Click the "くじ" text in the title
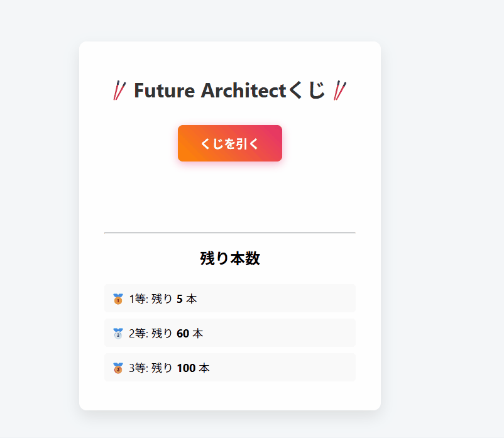The image size is (504, 438). (x=307, y=91)
